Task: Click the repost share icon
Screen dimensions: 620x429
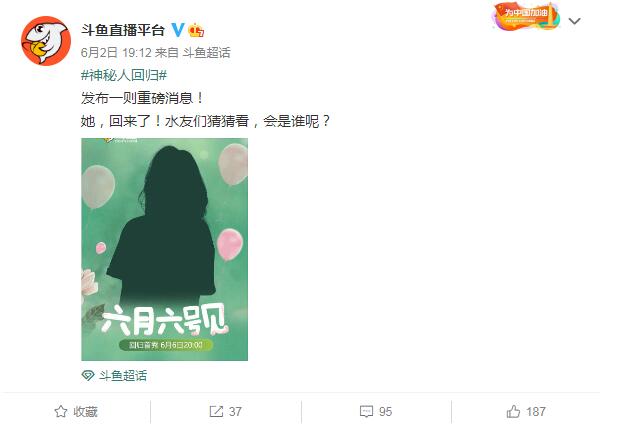Action: point(216,412)
